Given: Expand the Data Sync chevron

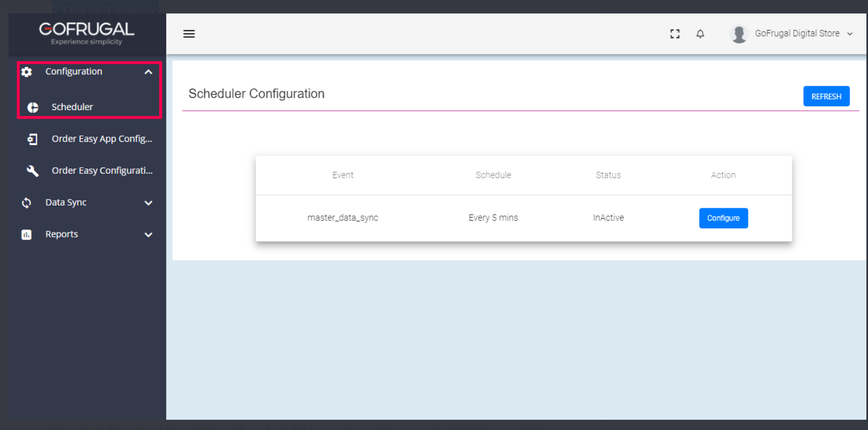Looking at the screenshot, I should tap(148, 203).
